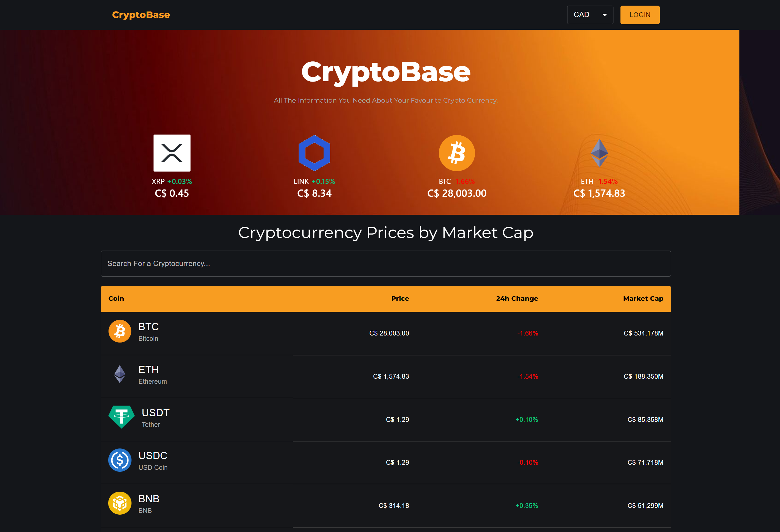
Task: Click the currency dropdown arrow
Action: pos(604,15)
